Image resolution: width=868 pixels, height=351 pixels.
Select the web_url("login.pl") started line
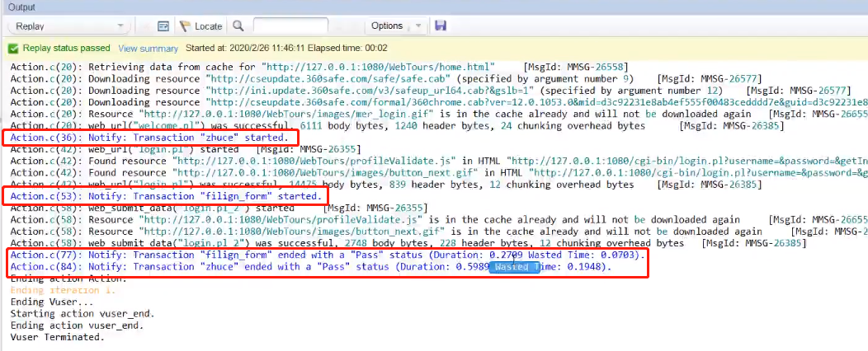pyautogui.click(x=186, y=149)
